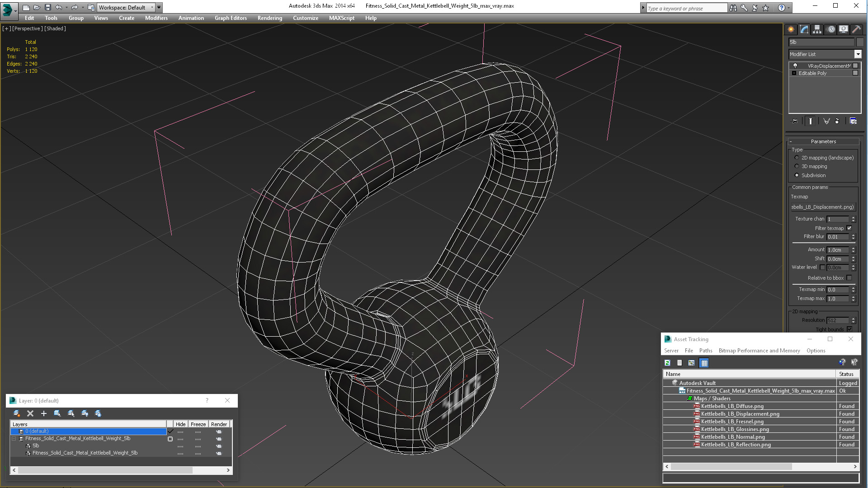The height and width of the screenshot is (488, 868).
Task: Toggle Water level checkbox
Action: (822, 267)
